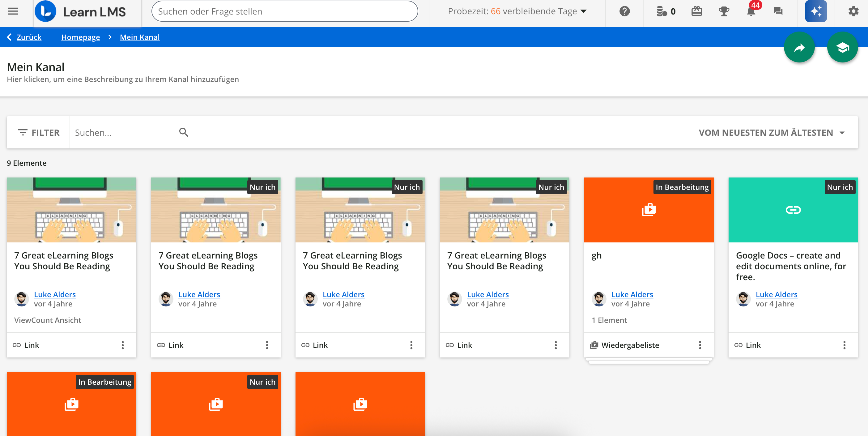Open the notifications bell icon

[x=751, y=11]
